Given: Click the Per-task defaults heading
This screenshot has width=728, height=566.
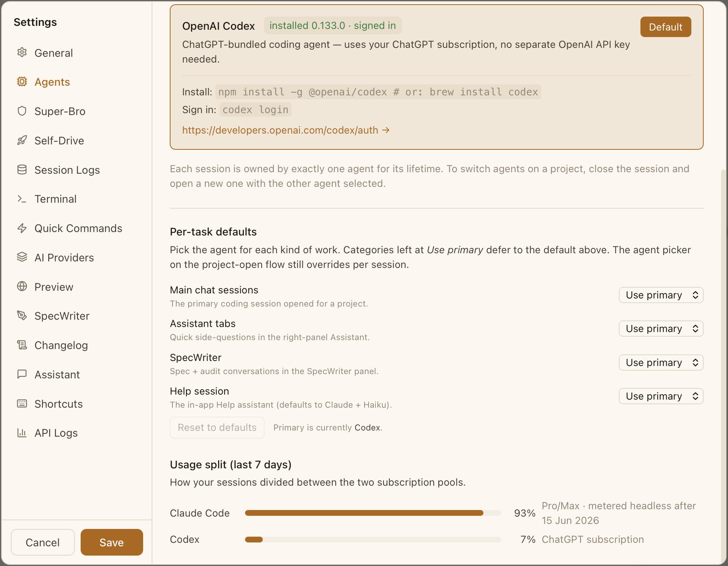Looking at the screenshot, I should pyautogui.click(x=213, y=232).
